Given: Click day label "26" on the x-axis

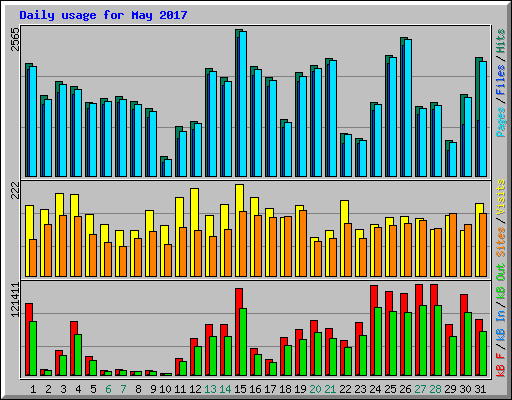Looking at the screenshot, I should tap(405, 389).
